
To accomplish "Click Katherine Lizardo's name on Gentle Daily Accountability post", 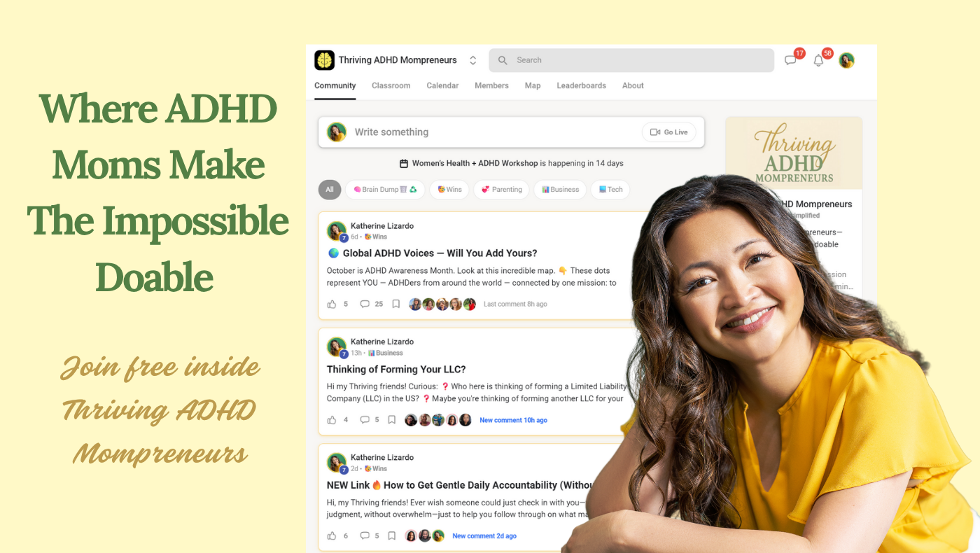I will 382,458.
